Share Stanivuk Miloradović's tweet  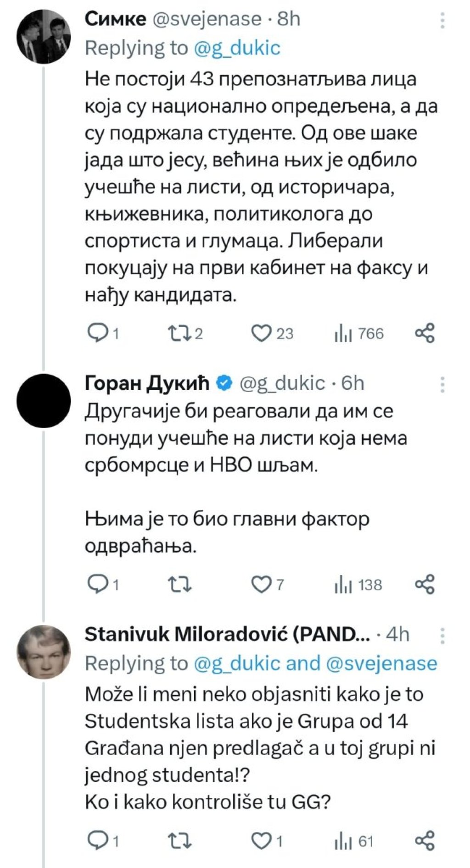click(x=425, y=841)
